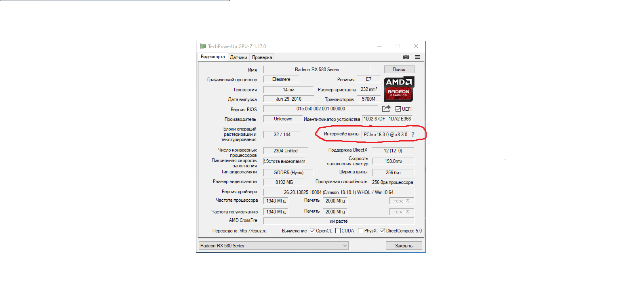Take a screenshot with the camera icon
644x289 pixels.
click(406, 57)
